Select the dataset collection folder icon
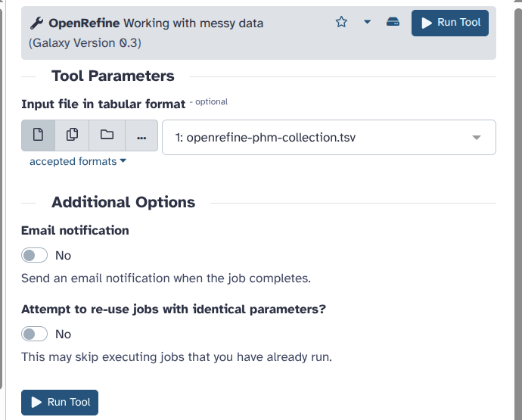Viewport: 522px width, 420px height. (107, 135)
